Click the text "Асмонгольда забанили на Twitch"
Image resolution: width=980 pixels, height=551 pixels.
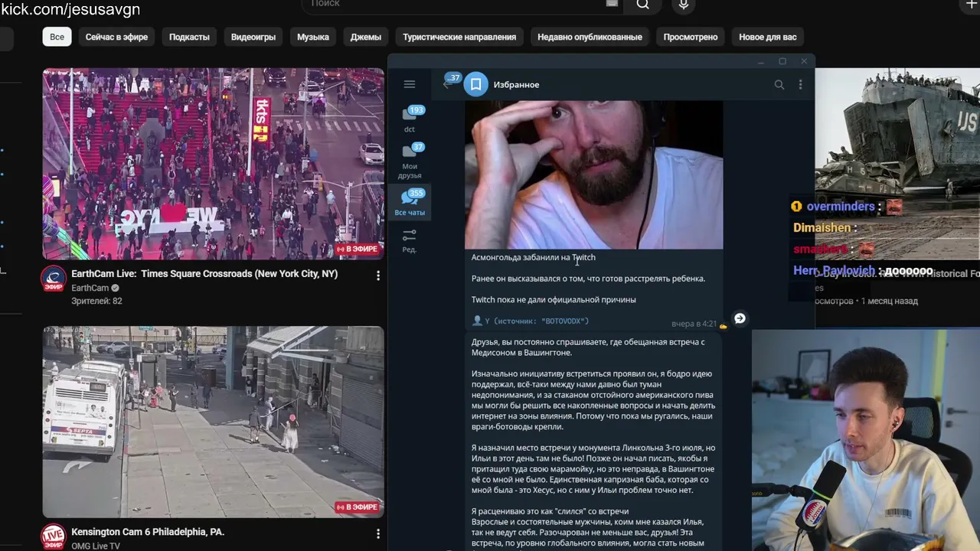click(534, 258)
